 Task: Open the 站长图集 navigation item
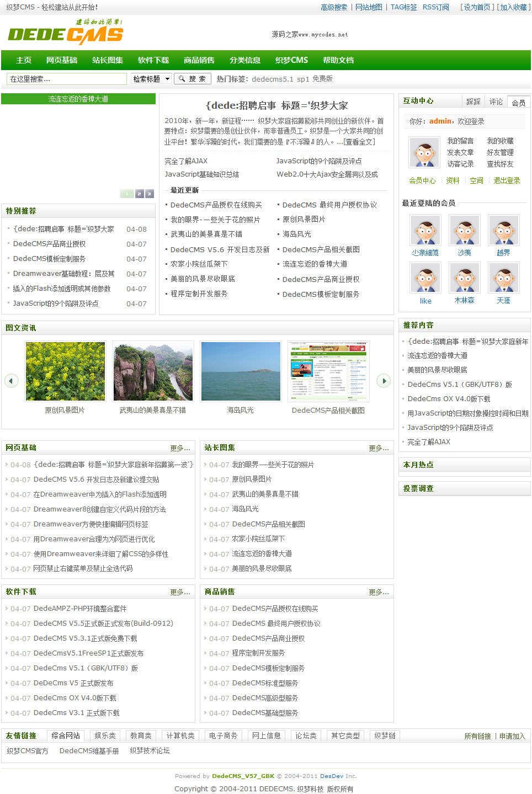click(x=108, y=60)
